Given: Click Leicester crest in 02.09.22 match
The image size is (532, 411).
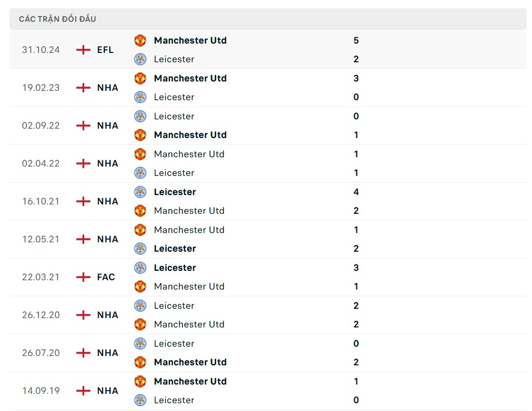Looking at the screenshot, I should (140, 116).
